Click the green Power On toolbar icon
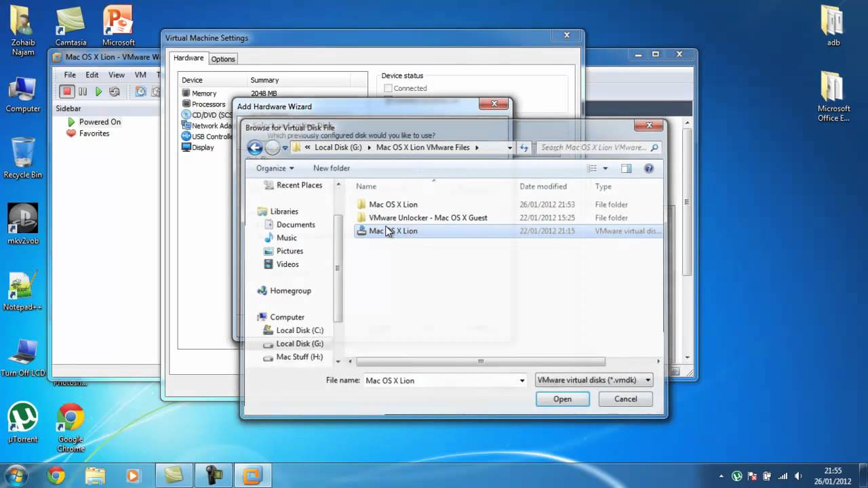This screenshot has height=488, width=868. click(x=98, y=91)
